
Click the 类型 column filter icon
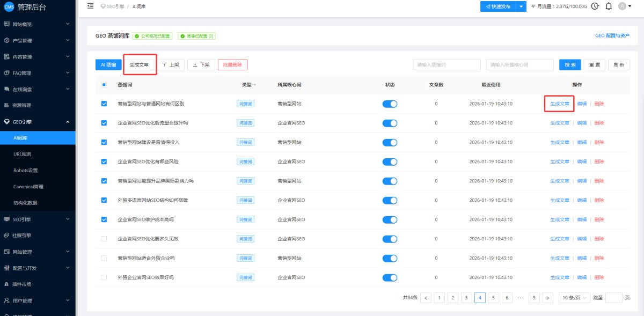coord(255,85)
